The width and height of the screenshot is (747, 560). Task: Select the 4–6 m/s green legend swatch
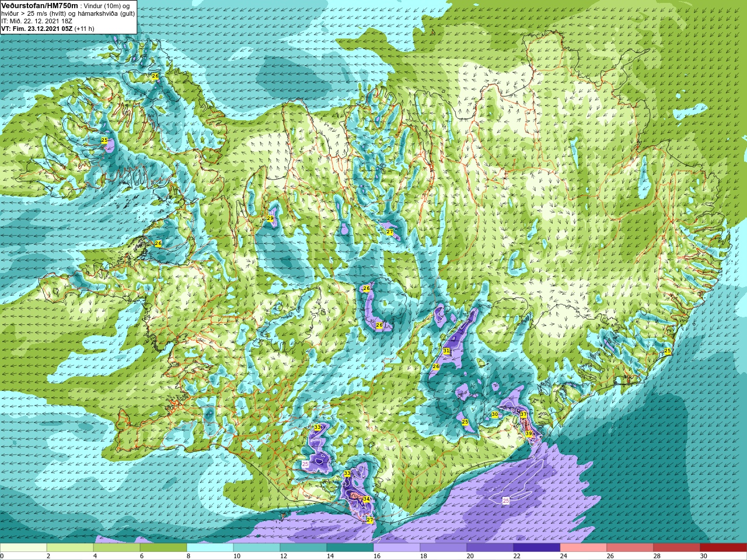coord(117,547)
